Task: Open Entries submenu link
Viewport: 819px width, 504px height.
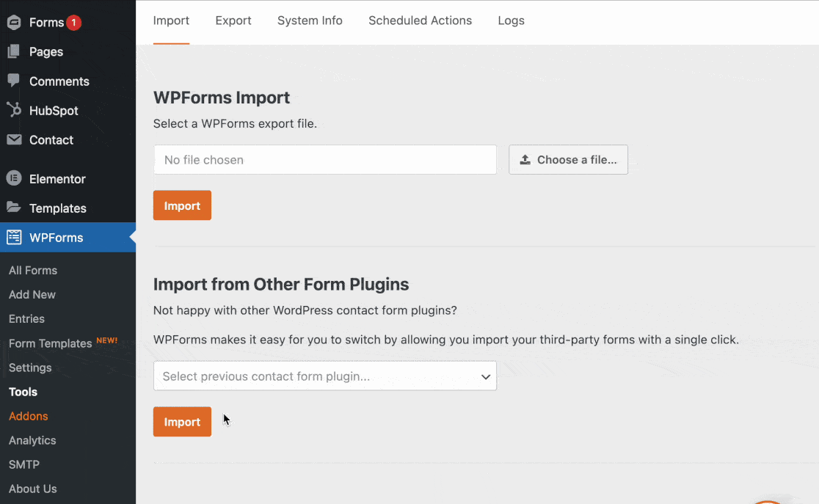Action: pos(26,318)
